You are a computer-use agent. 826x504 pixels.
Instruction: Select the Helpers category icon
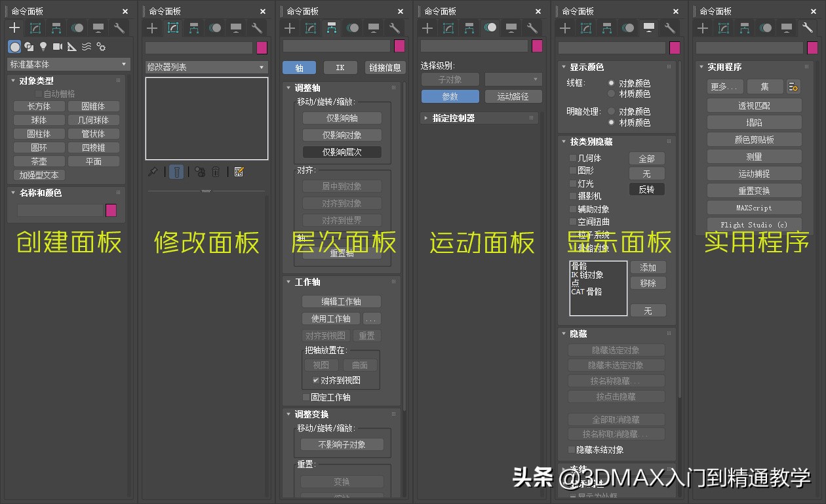pos(71,47)
